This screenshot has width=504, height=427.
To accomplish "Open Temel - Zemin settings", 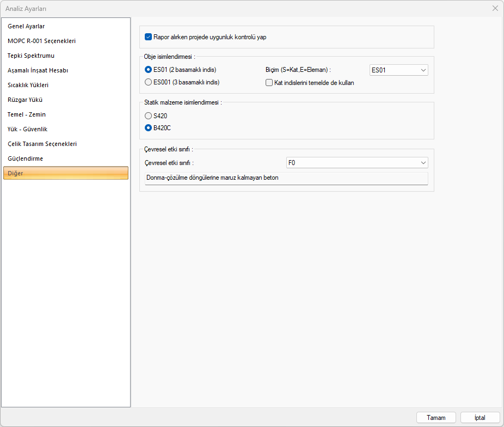I will [27, 114].
